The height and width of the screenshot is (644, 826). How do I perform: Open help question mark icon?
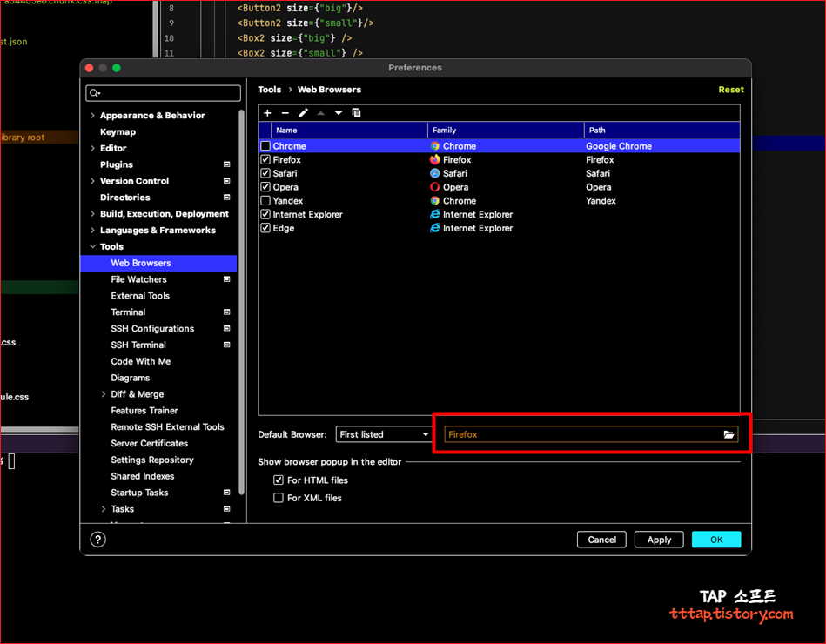click(98, 540)
